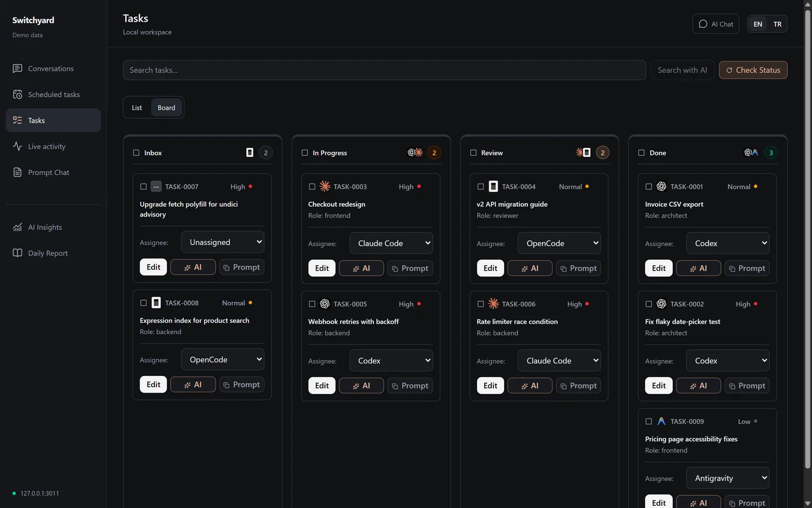Open the Antigravity assignee dropdown on TASK-0009
Screen dimensions: 812x508
pos(728,478)
